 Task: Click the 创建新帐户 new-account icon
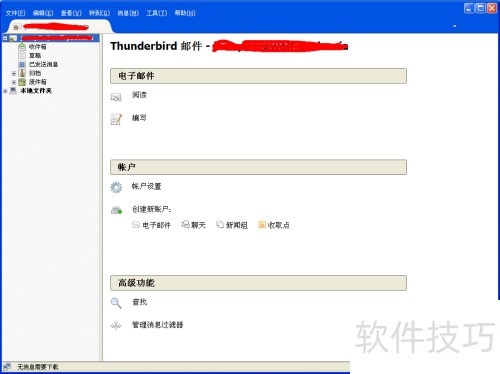click(116, 210)
